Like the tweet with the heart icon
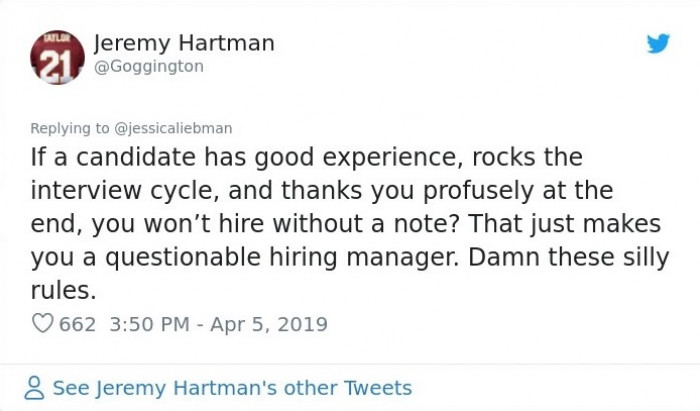700x411 pixels. [43, 324]
